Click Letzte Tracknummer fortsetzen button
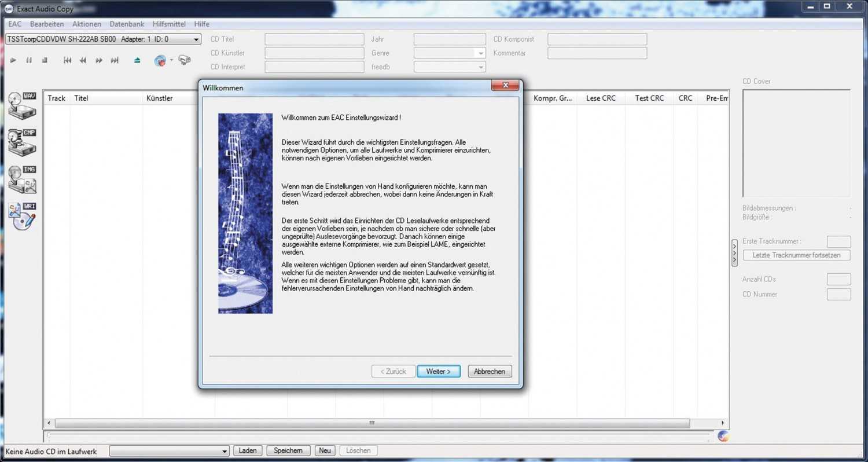Image resolution: width=868 pixels, height=462 pixels. 796,255
